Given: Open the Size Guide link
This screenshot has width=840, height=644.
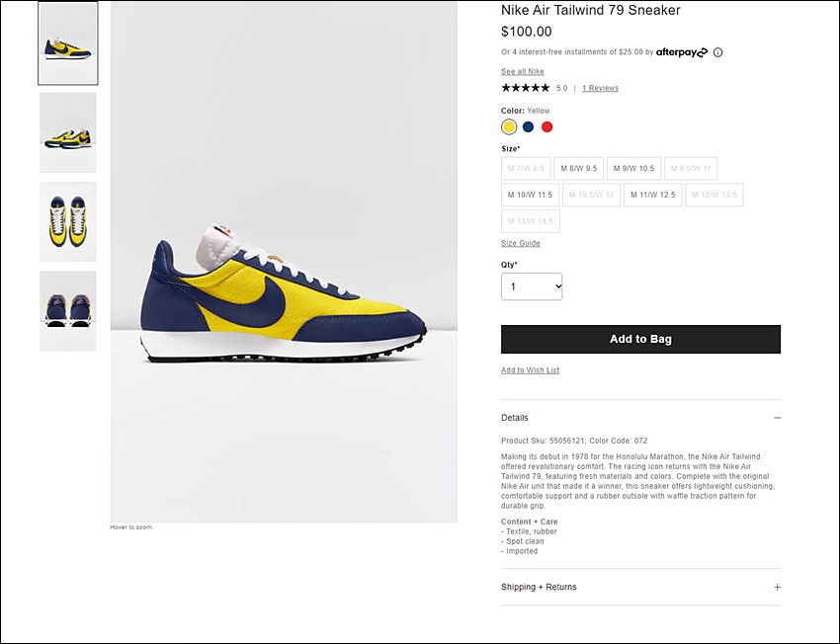Looking at the screenshot, I should (520, 243).
